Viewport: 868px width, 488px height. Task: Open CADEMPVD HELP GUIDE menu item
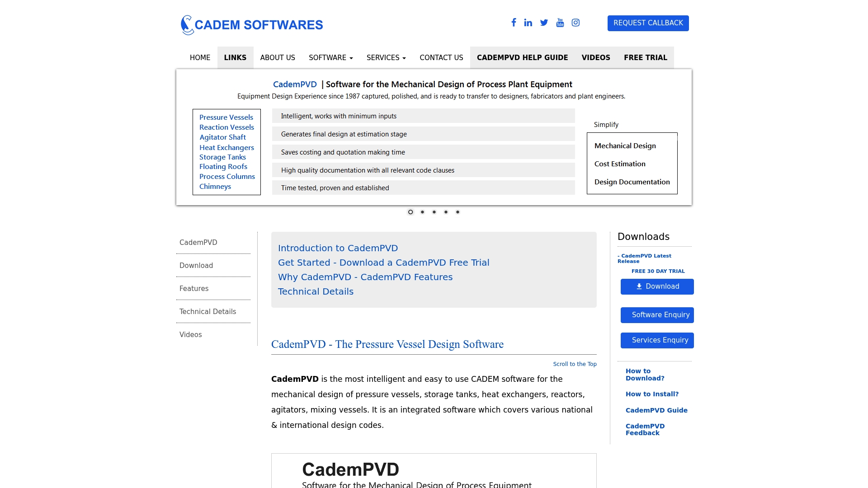click(x=522, y=58)
